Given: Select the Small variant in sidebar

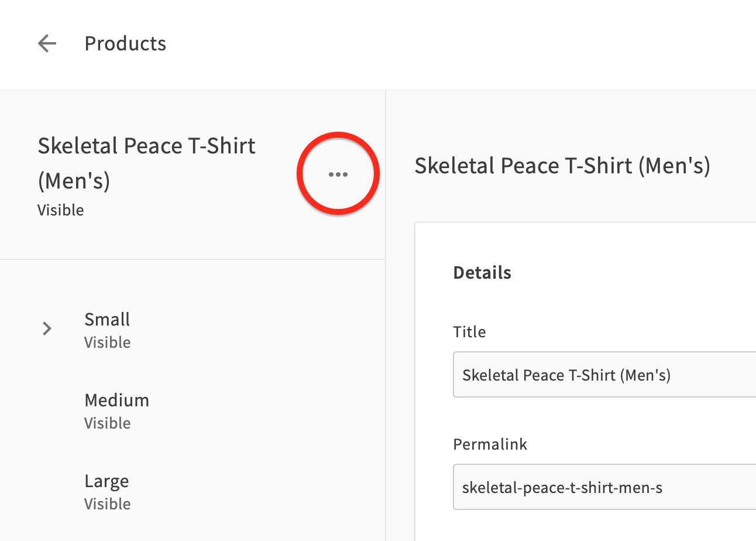Looking at the screenshot, I should [x=193, y=330].
